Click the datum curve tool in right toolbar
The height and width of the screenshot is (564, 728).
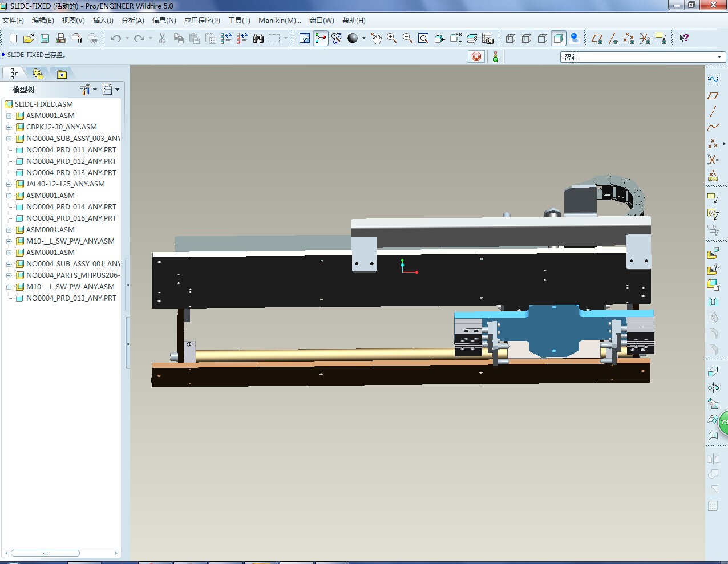(713, 128)
